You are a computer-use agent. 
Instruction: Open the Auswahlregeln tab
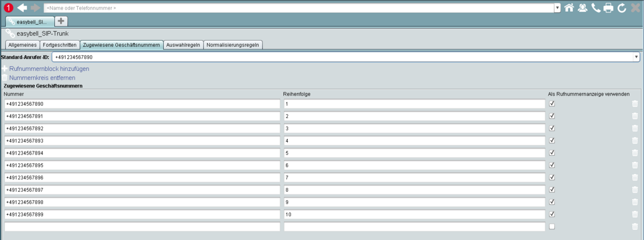click(183, 45)
